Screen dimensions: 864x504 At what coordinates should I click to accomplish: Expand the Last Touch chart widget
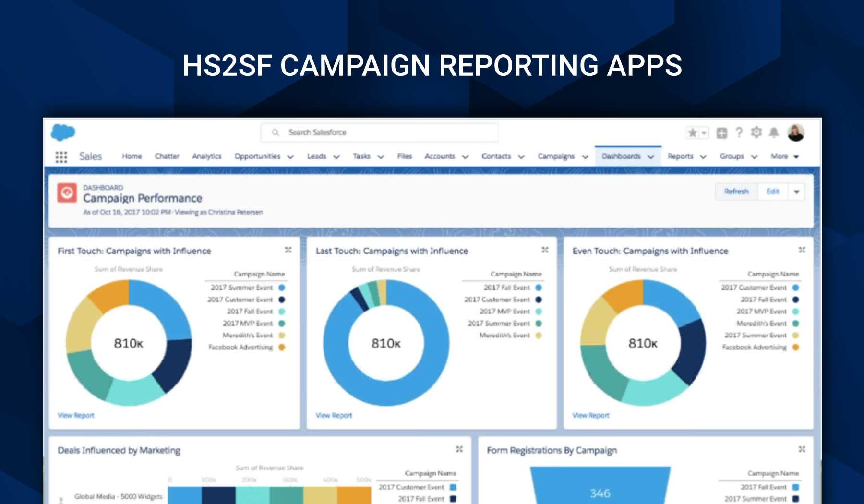(545, 250)
